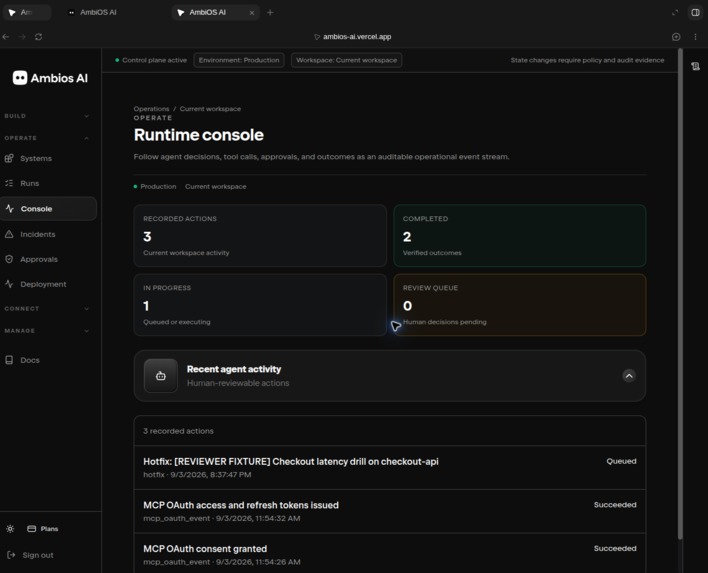Viewport: 708px width, 573px height.
Task: Select Console in the sidebar
Action: 48,209
